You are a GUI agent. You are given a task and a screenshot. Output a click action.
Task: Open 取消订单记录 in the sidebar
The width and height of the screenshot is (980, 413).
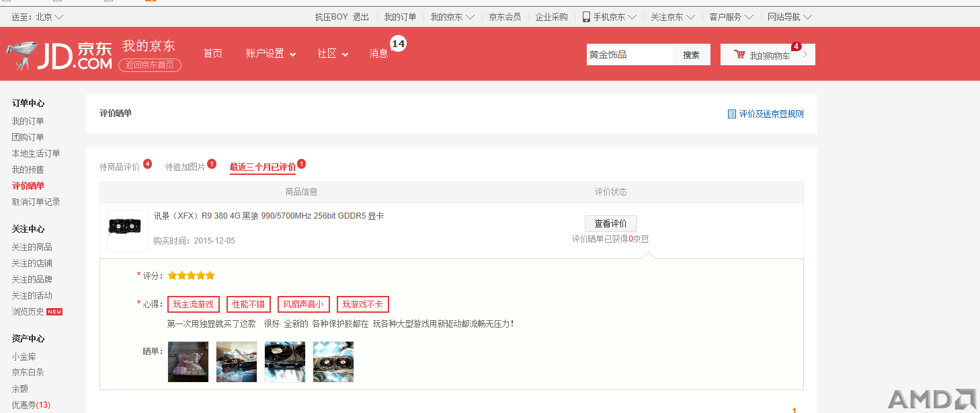click(36, 202)
